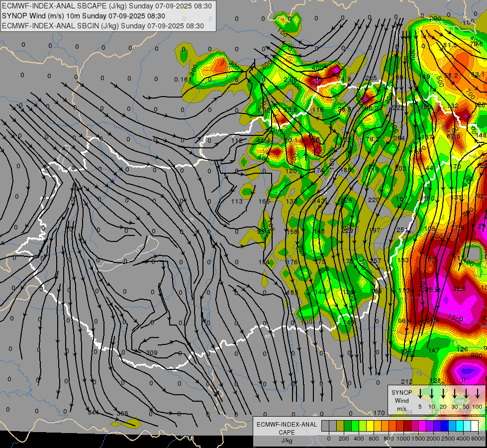The height and width of the screenshot is (448, 487).
Task: Click the map value 229
Action: pos(347,230)
